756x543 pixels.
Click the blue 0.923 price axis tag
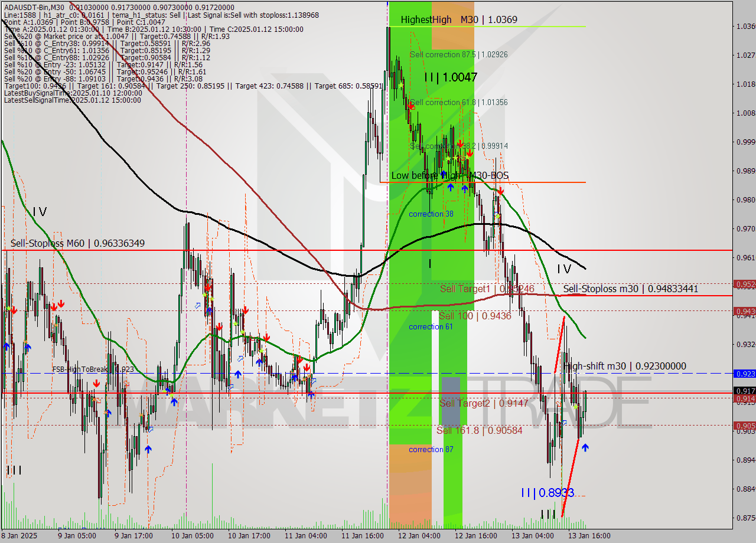coord(744,374)
